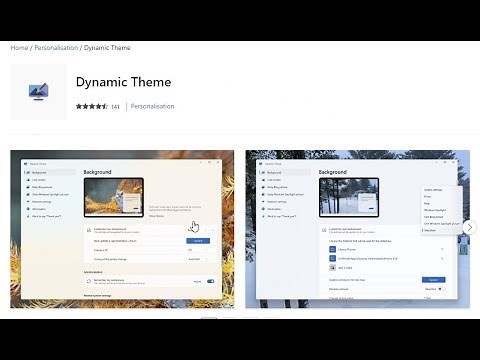Open the snowy-forest app screenshot
480x360 pixels.
click(x=357, y=229)
